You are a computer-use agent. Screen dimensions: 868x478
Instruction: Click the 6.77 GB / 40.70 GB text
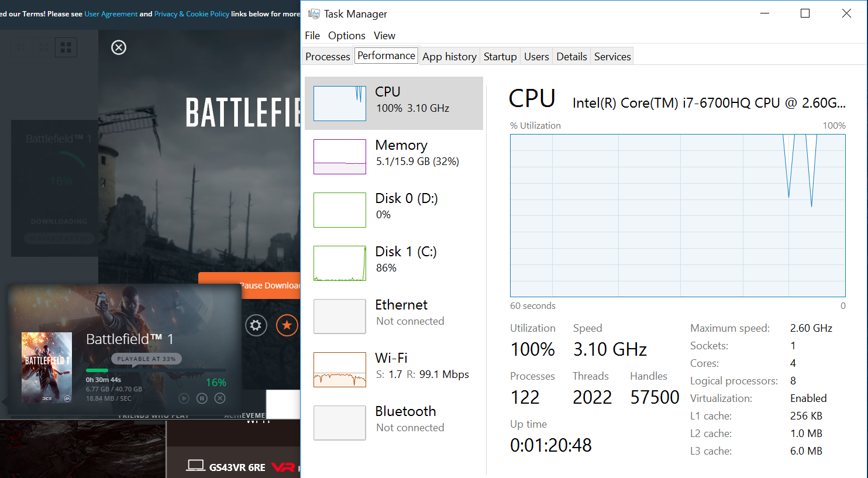coord(114,389)
